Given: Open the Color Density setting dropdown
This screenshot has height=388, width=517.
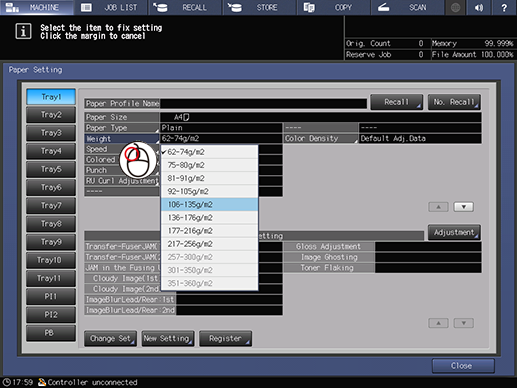Looking at the screenshot, I should 321,139.
